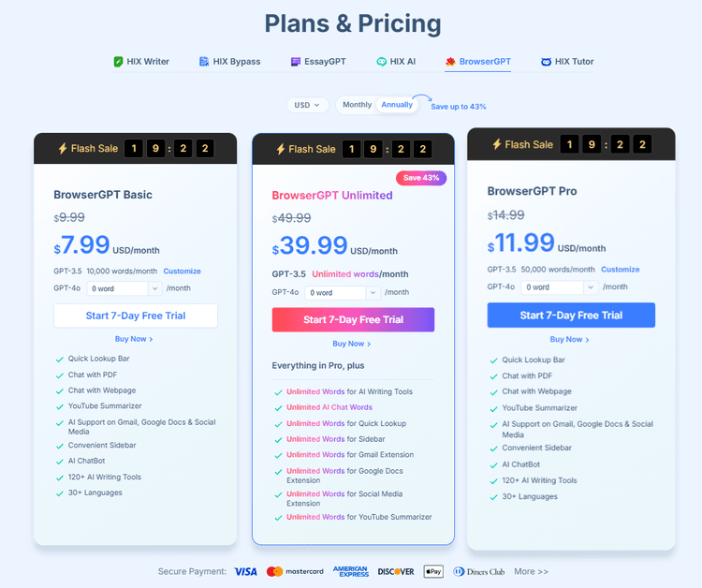Click the Mastercard payment logo
This screenshot has width=702, height=588.
[295, 571]
